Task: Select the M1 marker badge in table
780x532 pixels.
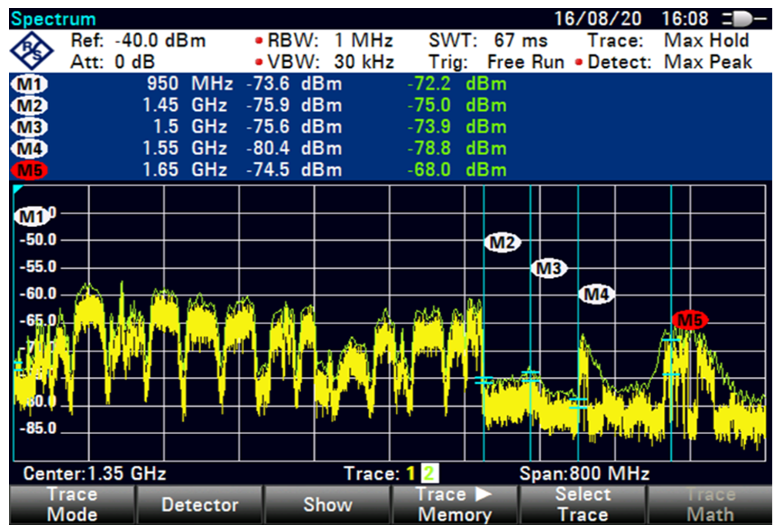Action: click(30, 84)
